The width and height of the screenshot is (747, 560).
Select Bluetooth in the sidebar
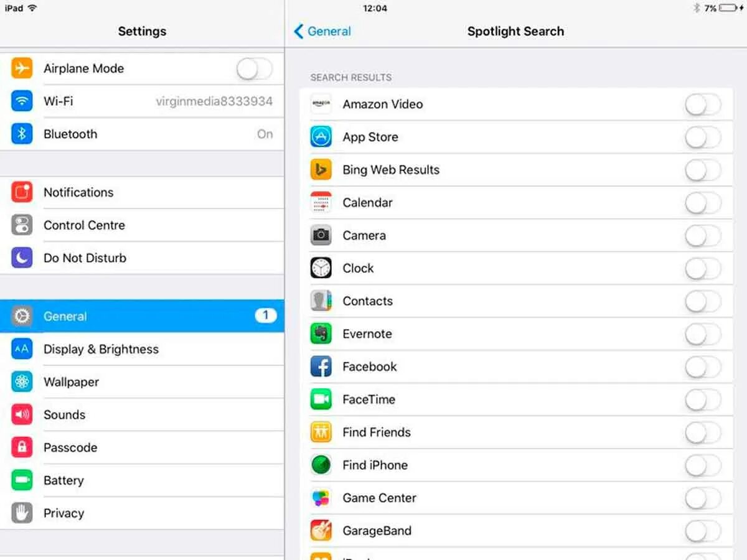pos(142,134)
